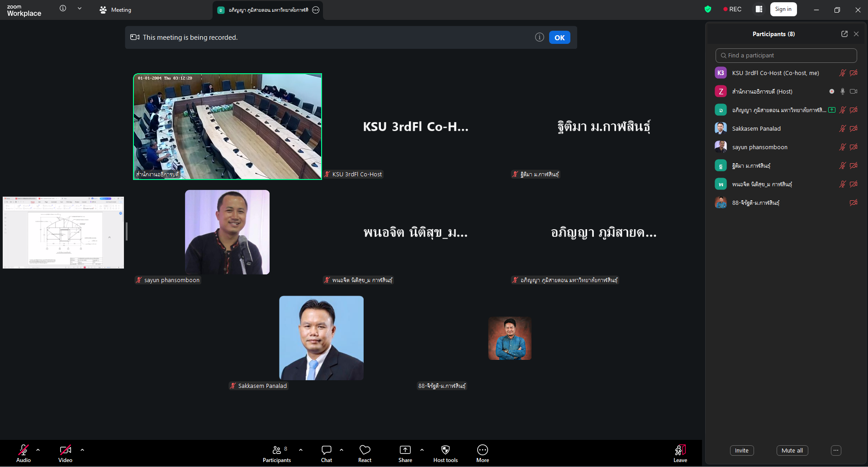
Task: Expand video settings arrow next to Video
Action: 82,450
